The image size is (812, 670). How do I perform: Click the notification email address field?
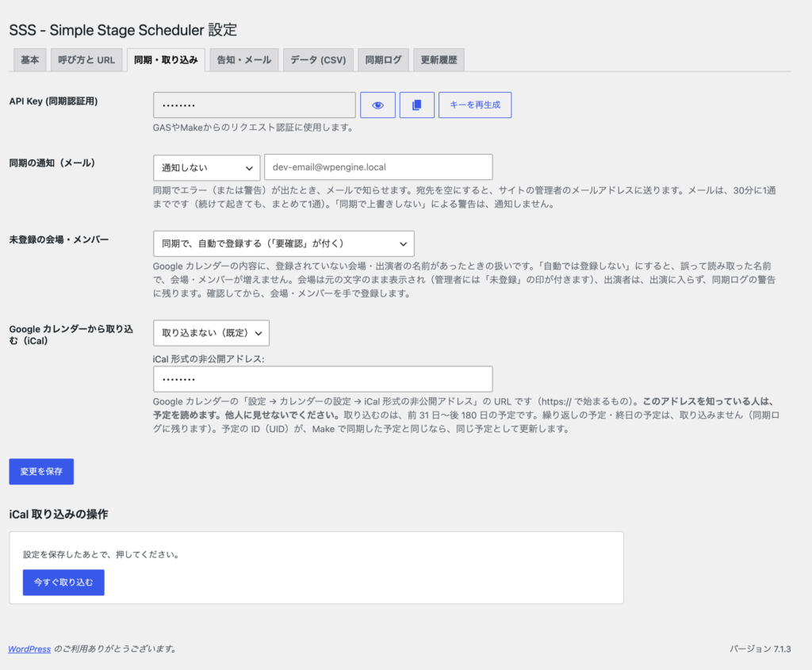[x=378, y=167]
